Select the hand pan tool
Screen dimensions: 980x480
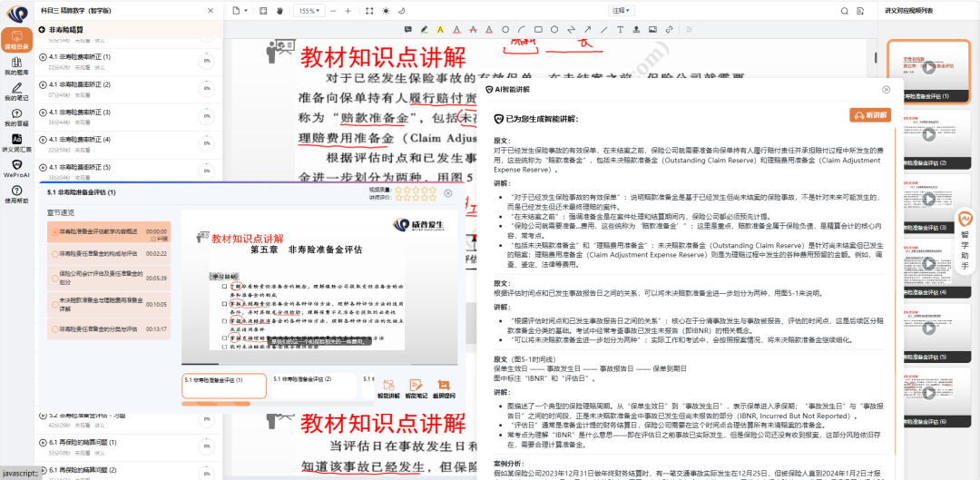(x=280, y=11)
